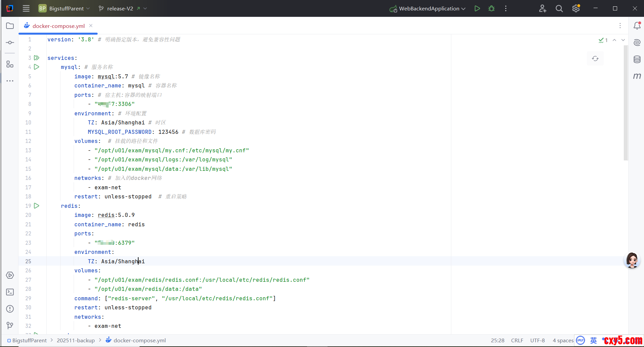
Task: Open the Database tool window
Action: pyautogui.click(x=637, y=60)
